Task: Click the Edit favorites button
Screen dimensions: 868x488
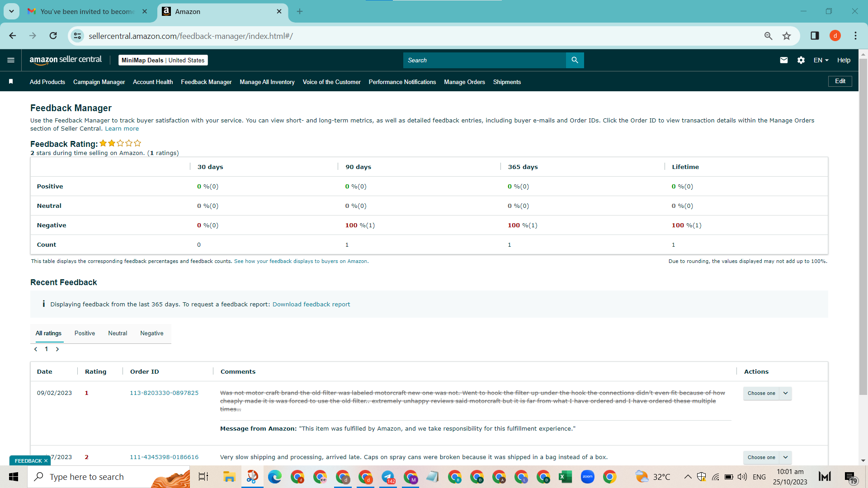Action: 840,81
